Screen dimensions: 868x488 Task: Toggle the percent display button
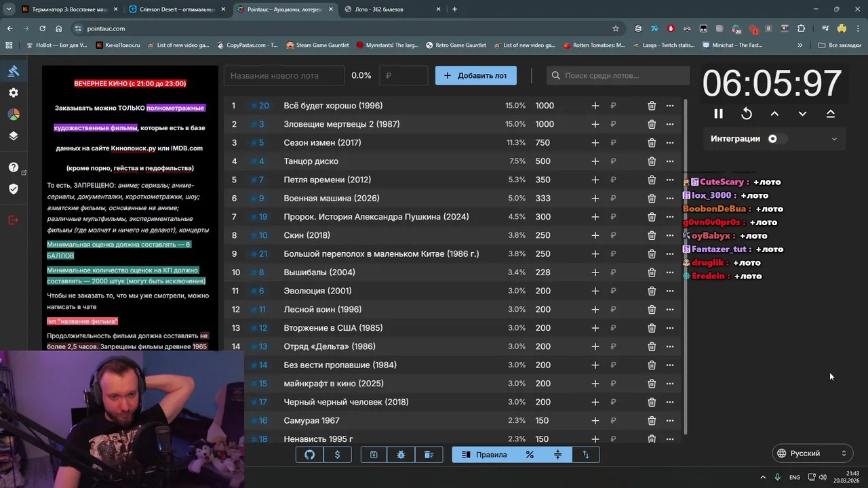click(530, 455)
